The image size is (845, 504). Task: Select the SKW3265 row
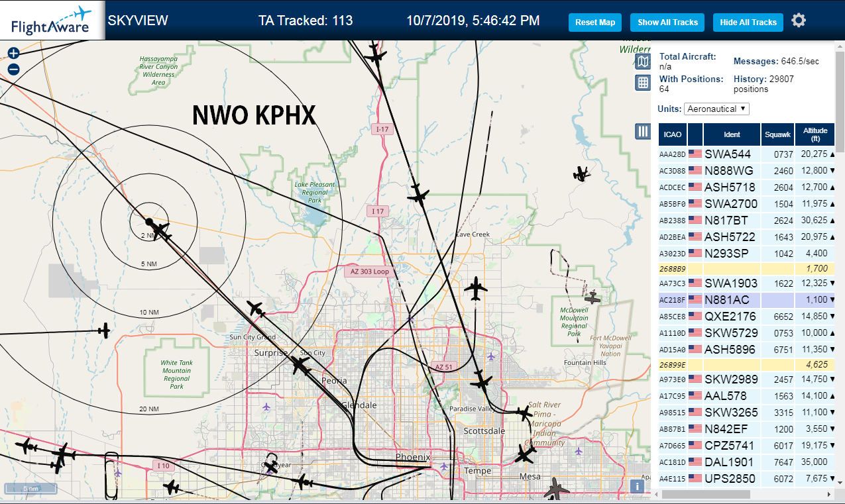(747, 413)
